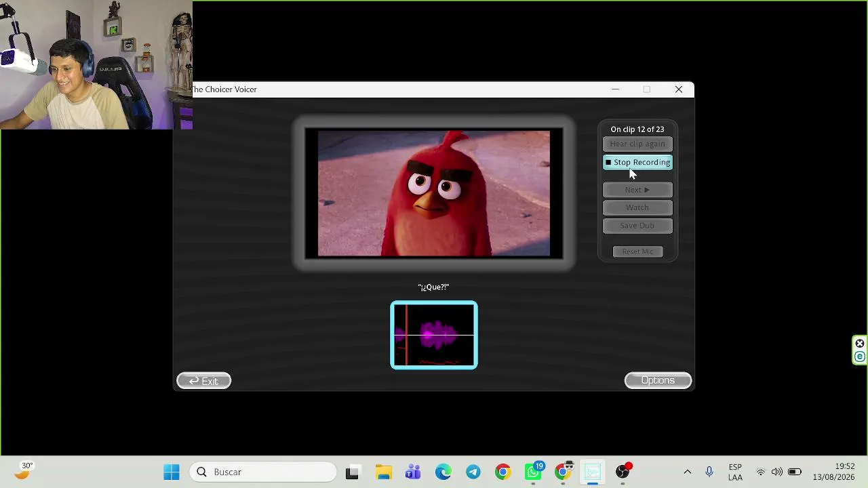
Task: Minimize the Choicer Voicer window
Action: pyautogui.click(x=615, y=89)
